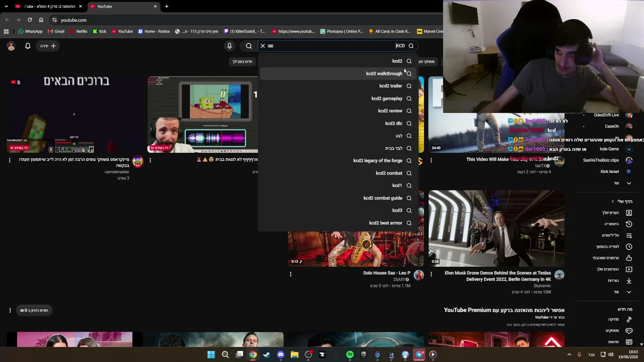Open Spotify from the taskbar
The width and height of the screenshot is (644, 362).
pyautogui.click(x=350, y=355)
